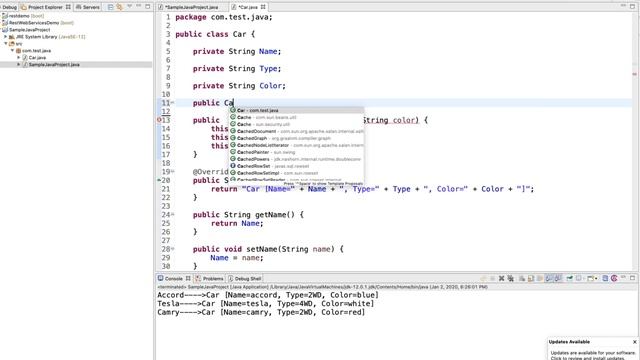
Task: Close the Project Explorer tab via its X
Action: (68, 7)
